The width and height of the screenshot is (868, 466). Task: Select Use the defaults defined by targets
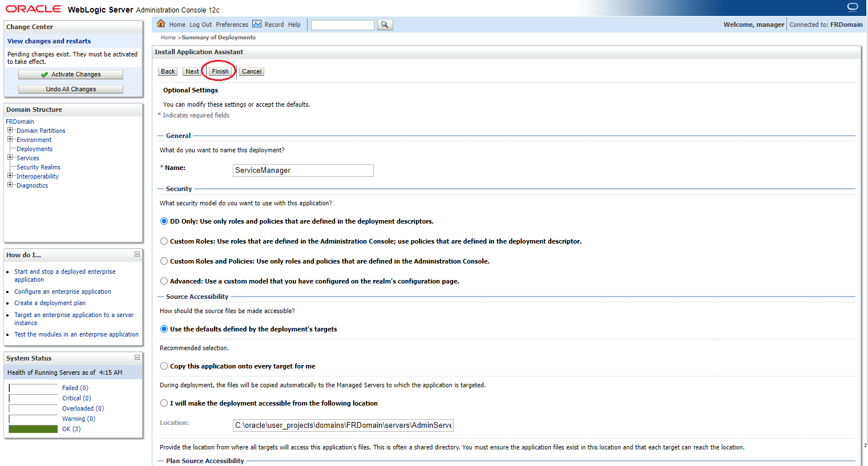pos(164,329)
